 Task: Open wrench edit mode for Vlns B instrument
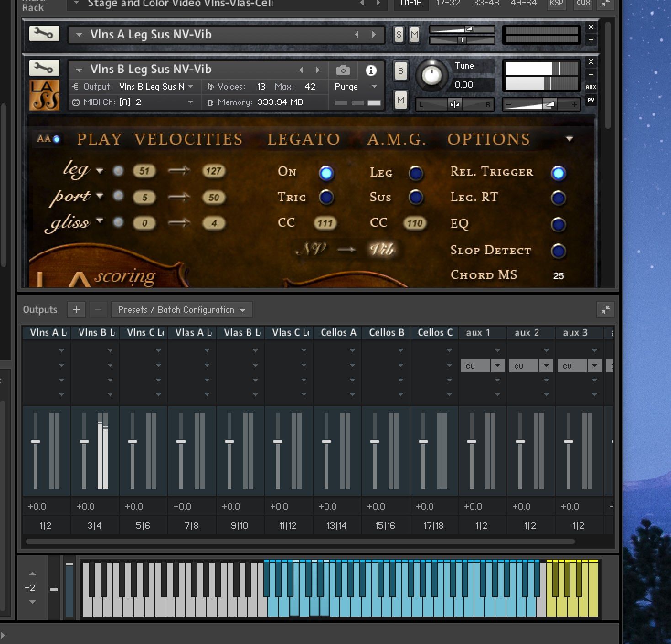pyautogui.click(x=44, y=68)
